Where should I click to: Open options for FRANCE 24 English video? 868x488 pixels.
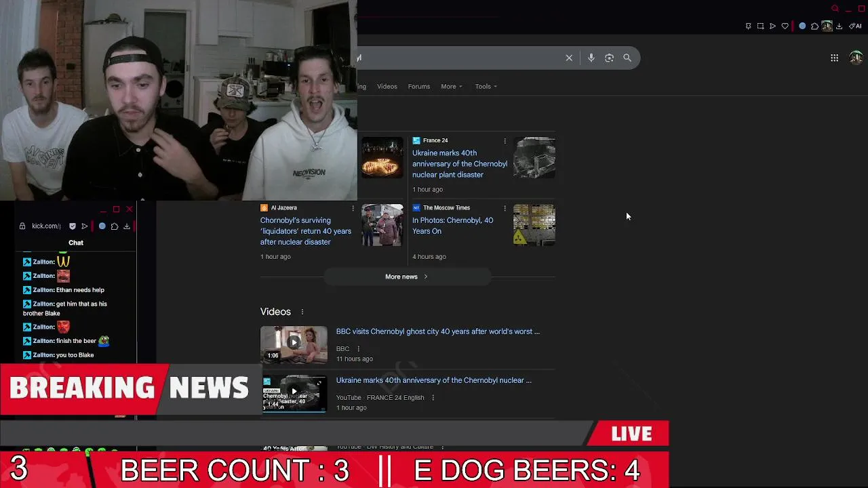coord(433,398)
